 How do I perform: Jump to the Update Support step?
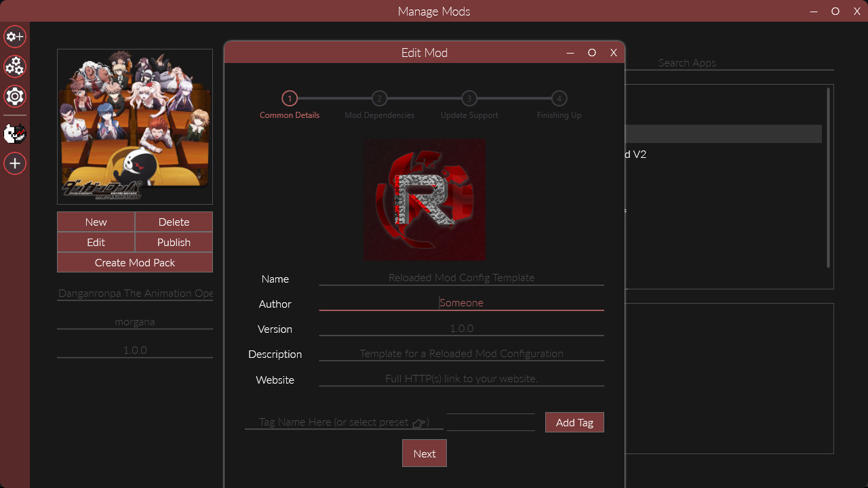[469, 98]
